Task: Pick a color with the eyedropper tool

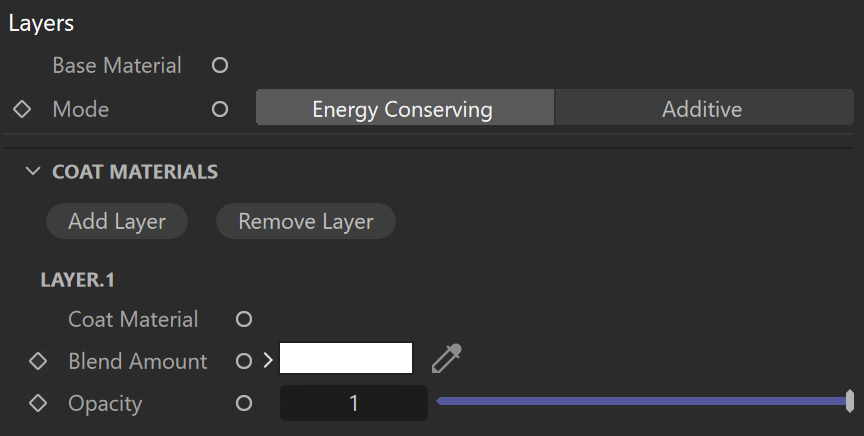Action: tap(447, 358)
